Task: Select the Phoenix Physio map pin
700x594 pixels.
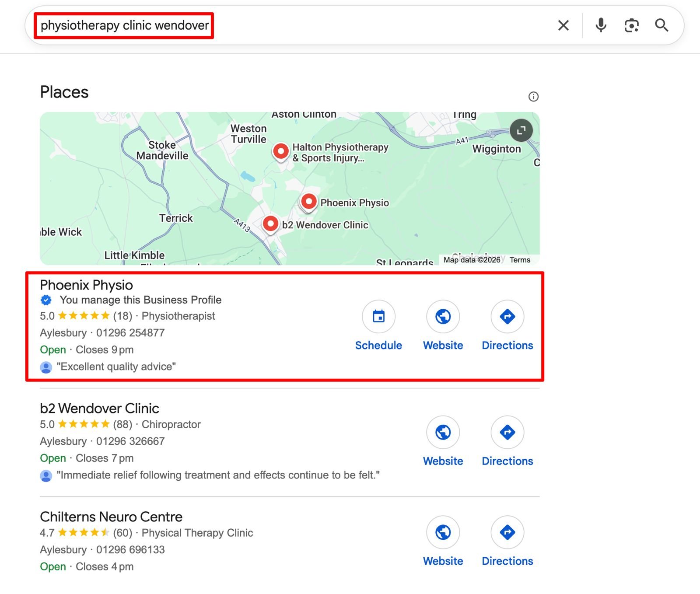Action: (309, 202)
